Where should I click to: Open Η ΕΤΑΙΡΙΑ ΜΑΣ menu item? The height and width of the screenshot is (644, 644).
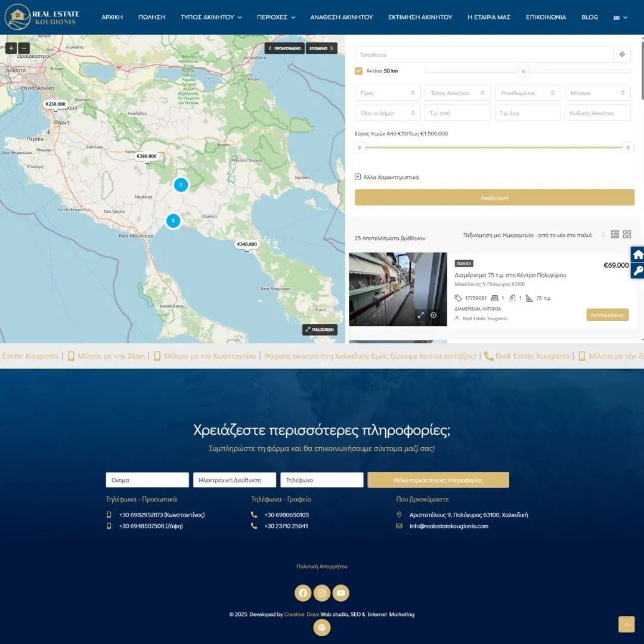tap(489, 17)
